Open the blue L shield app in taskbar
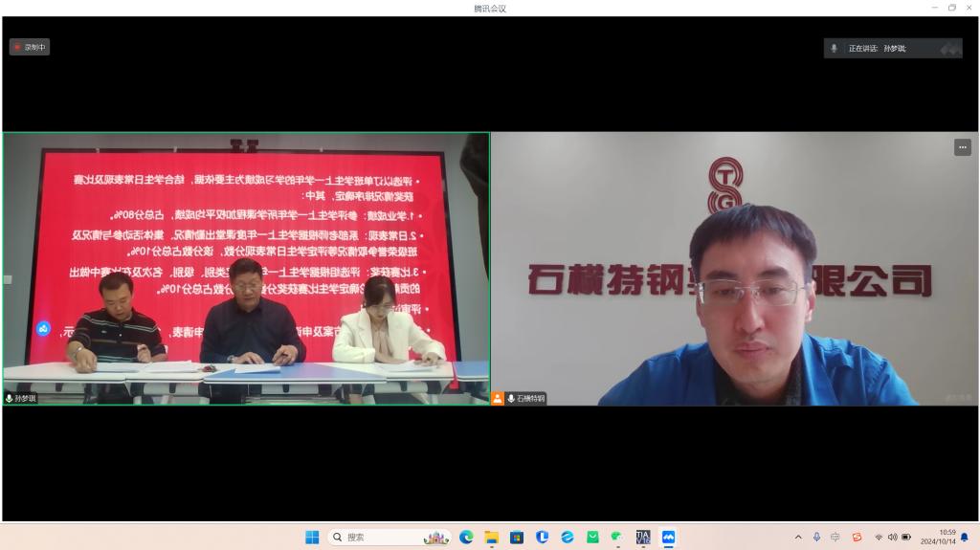The image size is (980, 550). (542, 537)
